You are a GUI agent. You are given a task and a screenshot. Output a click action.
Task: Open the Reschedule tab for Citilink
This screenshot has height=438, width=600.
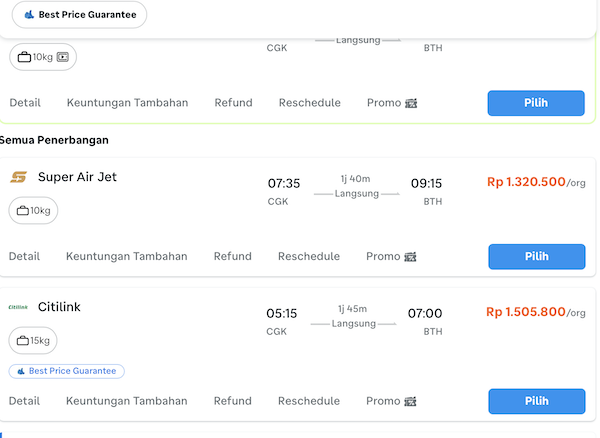coord(309,401)
